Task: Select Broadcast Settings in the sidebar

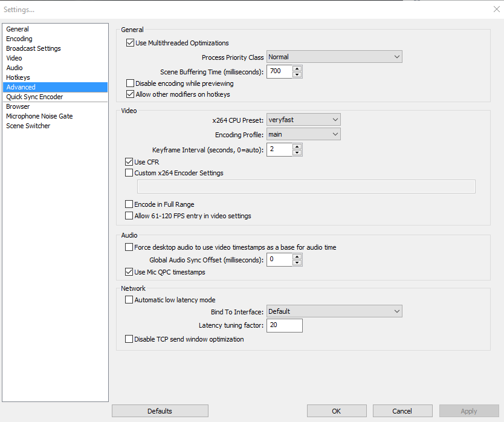Action: tap(33, 48)
